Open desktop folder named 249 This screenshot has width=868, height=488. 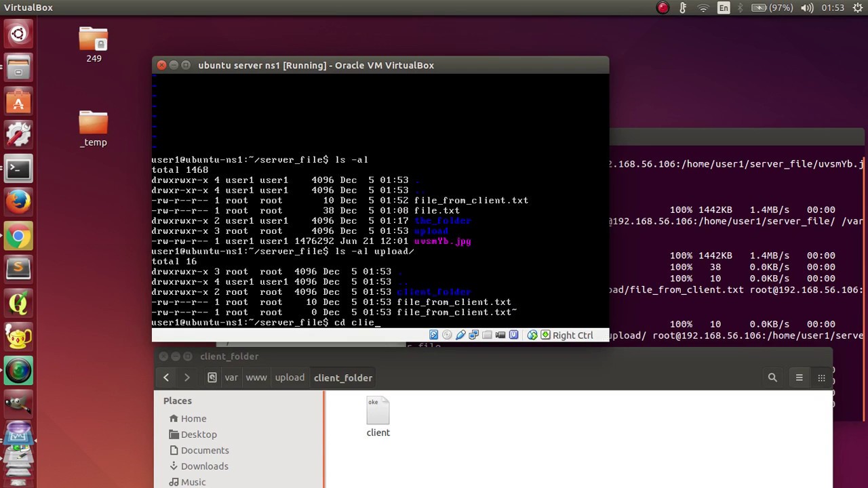(x=94, y=45)
